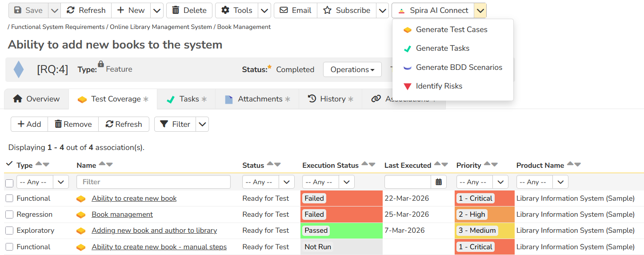Screen dimensions: 644x255
Task: Sort Last Executed column ascending arrow
Action: (x=437, y=164)
